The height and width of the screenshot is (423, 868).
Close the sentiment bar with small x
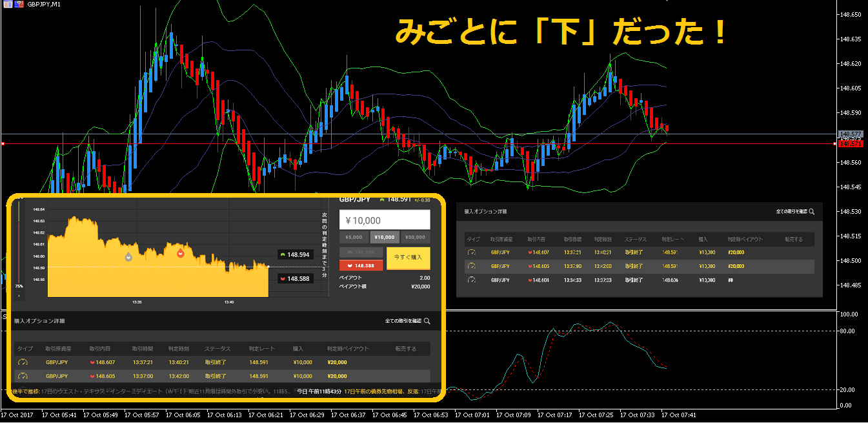tap(19, 296)
